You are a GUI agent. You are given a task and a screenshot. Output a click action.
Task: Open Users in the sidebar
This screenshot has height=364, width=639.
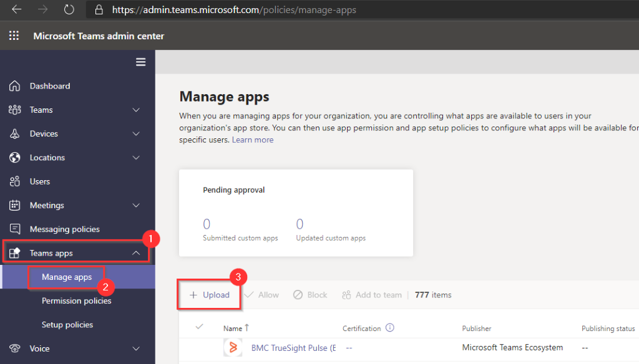(39, 181)
